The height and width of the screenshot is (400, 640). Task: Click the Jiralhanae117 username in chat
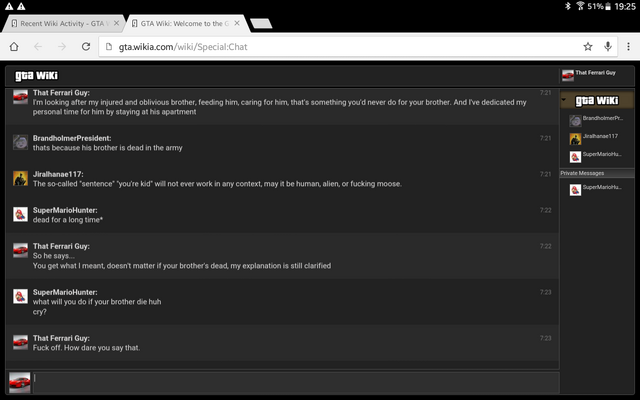click(x=58, y=174)
